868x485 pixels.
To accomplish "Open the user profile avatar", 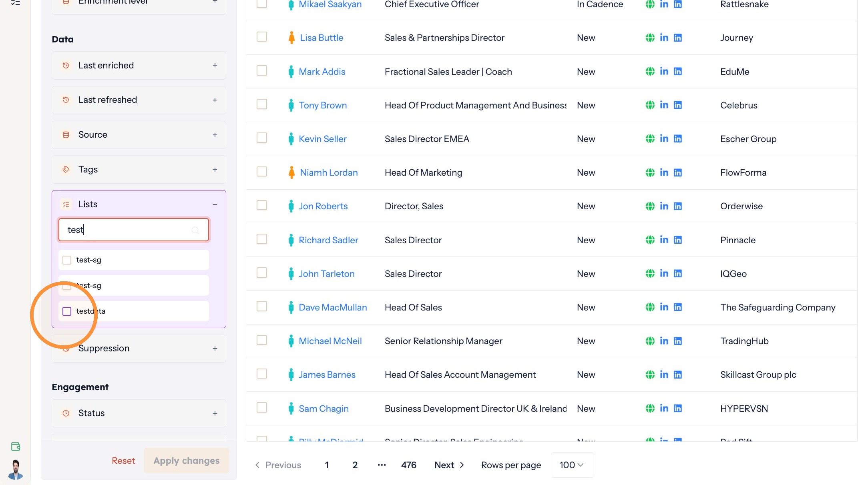I will pyautogui.click(x=16, y=469).
